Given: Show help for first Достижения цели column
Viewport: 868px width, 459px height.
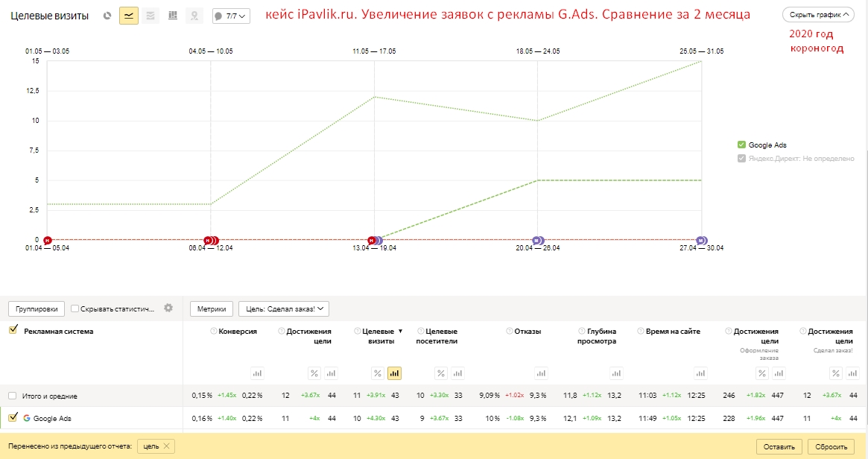Looking at the screenshot, I should [x=281, y=331].
